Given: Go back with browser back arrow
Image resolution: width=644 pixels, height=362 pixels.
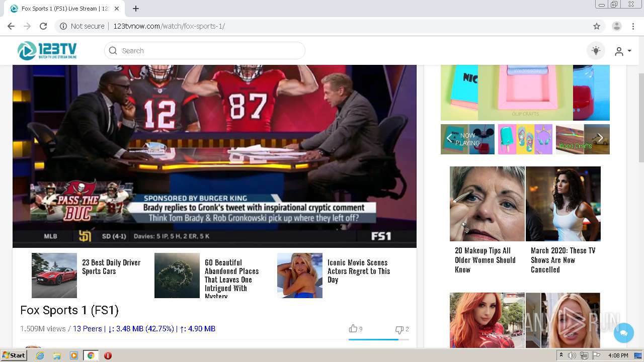Looking at the screenshot, I should [x=11, y=26].
